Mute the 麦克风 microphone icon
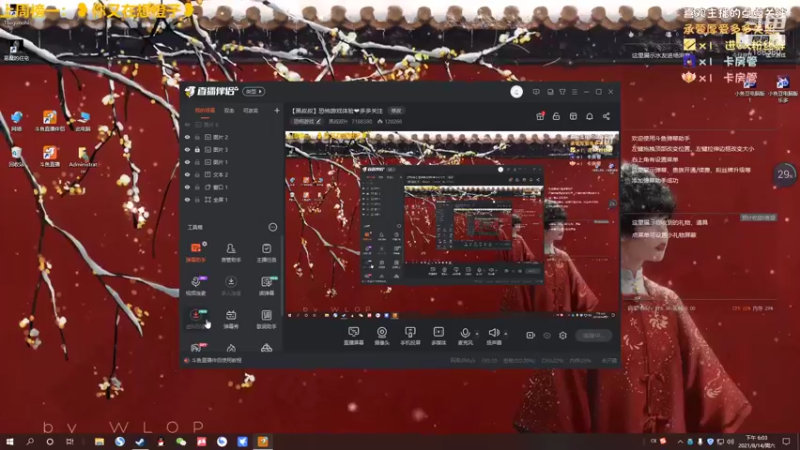800x450 pixels. pos(465,333)
